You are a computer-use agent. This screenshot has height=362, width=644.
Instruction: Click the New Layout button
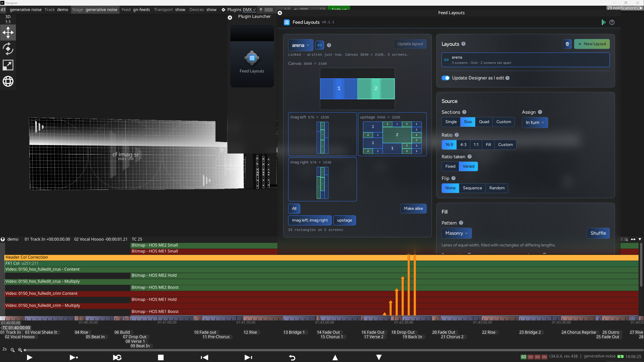592,44
